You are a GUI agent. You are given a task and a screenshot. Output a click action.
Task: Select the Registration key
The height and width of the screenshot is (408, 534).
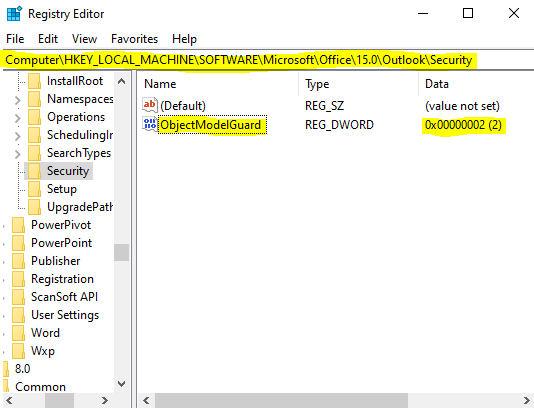pyautogui.click(x=62, y=279)
